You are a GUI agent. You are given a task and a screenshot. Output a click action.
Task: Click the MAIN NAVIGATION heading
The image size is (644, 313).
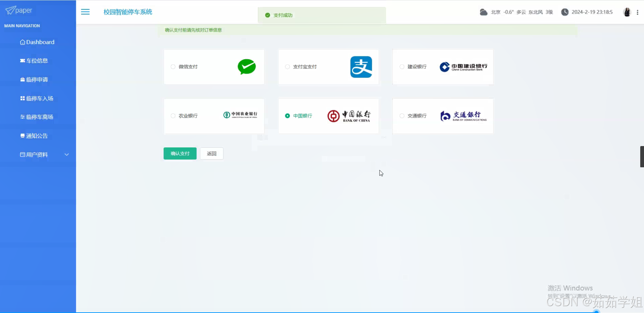(22, 26)
